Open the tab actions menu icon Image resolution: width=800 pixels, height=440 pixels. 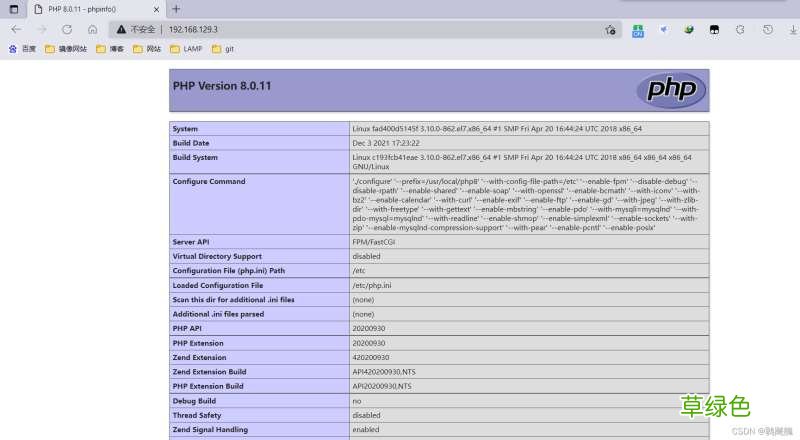14,9
